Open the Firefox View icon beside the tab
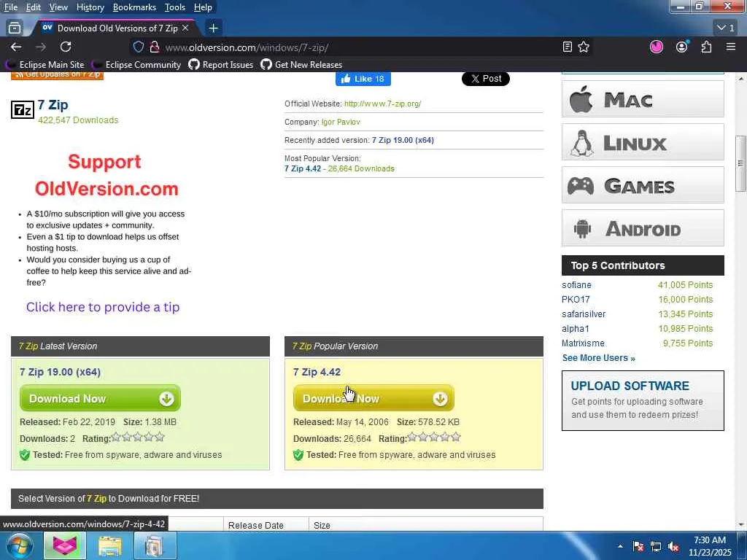Image resolution: width=747 pixels, height=560 pixels. tap(15, 28)
